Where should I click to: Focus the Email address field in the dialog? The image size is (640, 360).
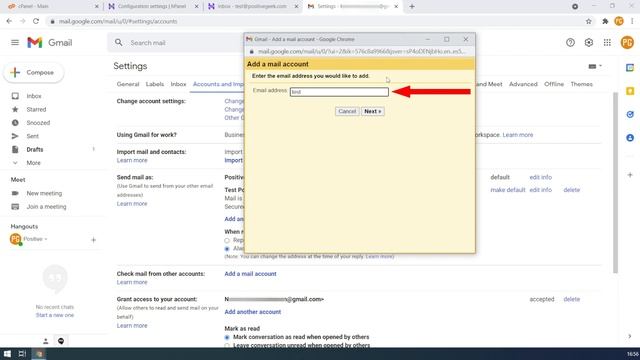pos(339,92)
